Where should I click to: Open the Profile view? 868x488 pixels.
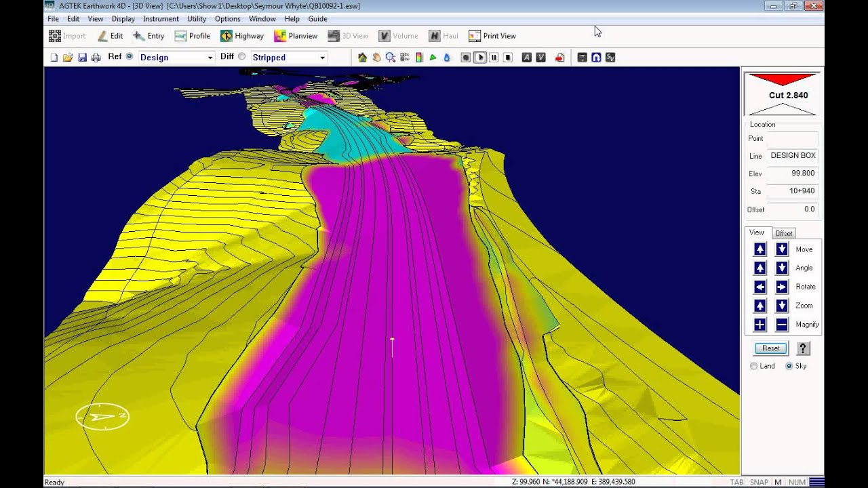pos(193,36)
